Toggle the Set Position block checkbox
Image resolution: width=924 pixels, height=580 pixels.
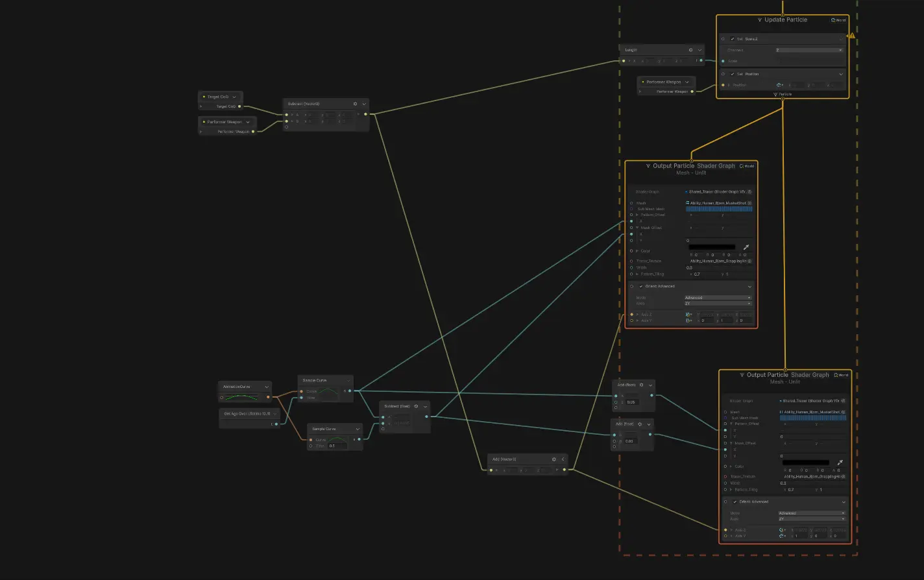(x=733, y=74)
